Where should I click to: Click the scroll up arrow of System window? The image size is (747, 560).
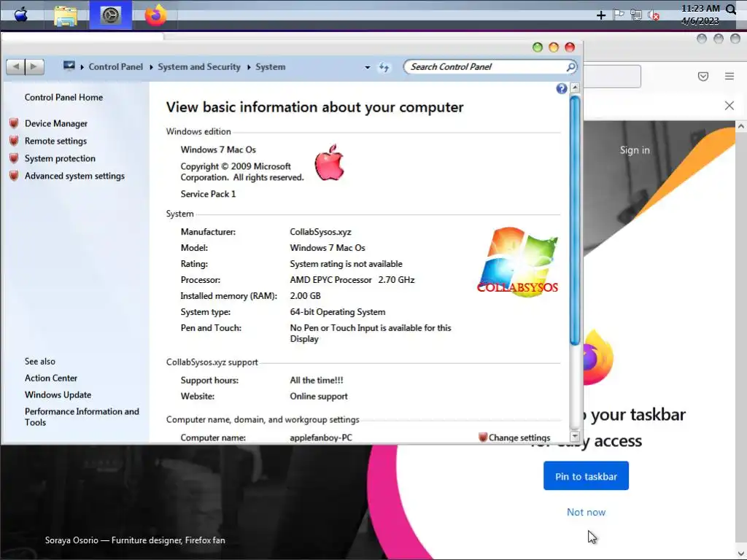pyautogui.click(x=575, y=87)
